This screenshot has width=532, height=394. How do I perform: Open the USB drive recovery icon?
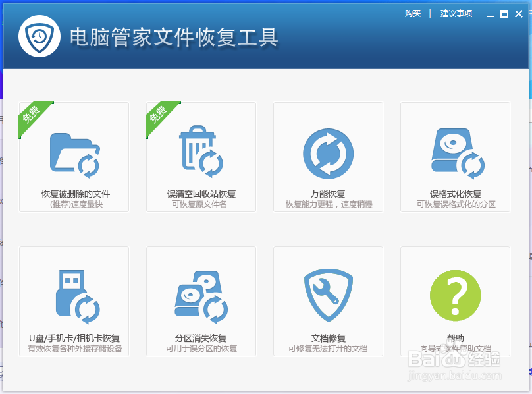[x=78, y=297]
